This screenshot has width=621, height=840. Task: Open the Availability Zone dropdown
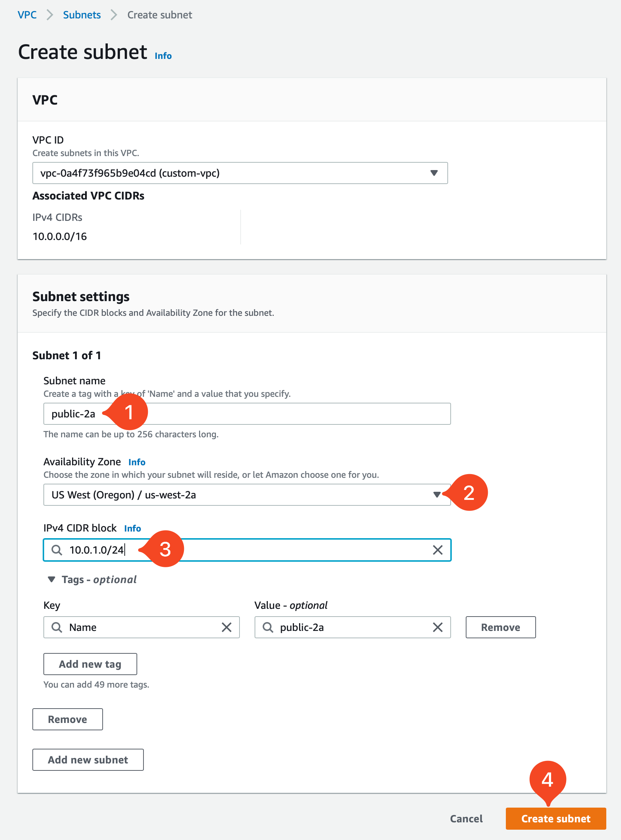coord(438,495)
